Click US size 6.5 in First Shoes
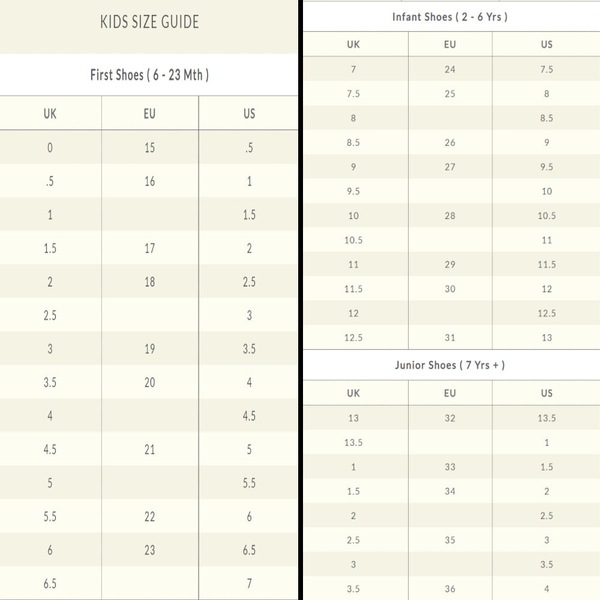This screenshot has width=600, height=600. [249, 550]
